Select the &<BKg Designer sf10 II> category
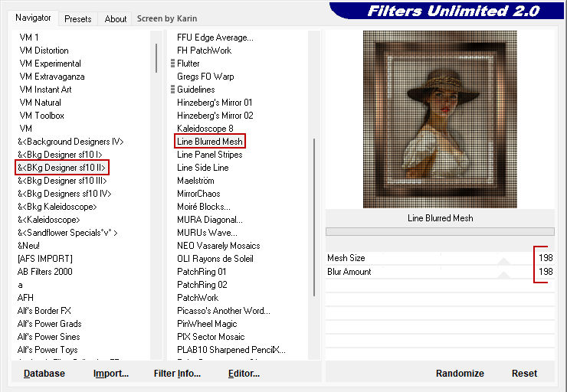 click(62, 168)
